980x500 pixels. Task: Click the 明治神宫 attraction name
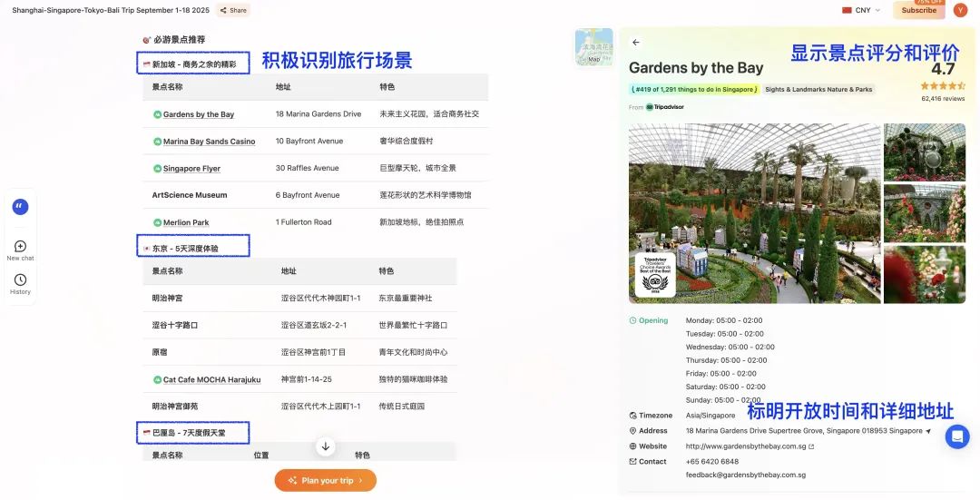[x=168, y=299]
